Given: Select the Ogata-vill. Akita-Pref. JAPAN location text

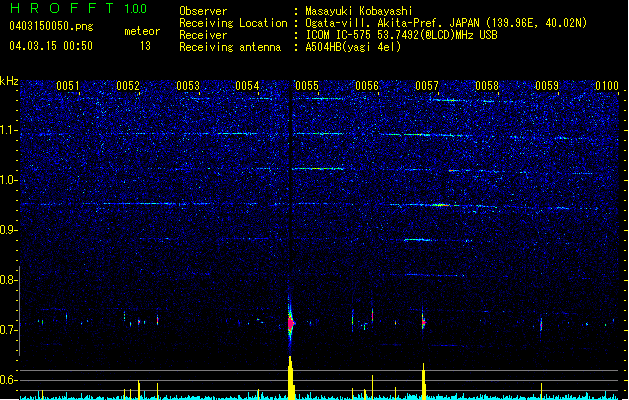Looking at the screenshot, I should 446,23.
